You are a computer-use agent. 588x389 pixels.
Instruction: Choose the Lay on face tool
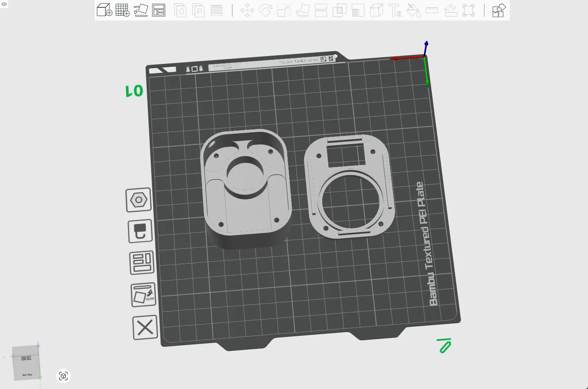click(x=302, y=10)
